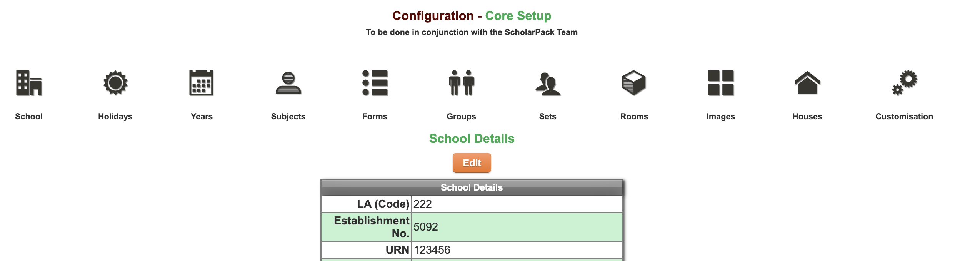Open the Years calendar icon
This screenshot has height=261, width=980.
pos(202,83)
